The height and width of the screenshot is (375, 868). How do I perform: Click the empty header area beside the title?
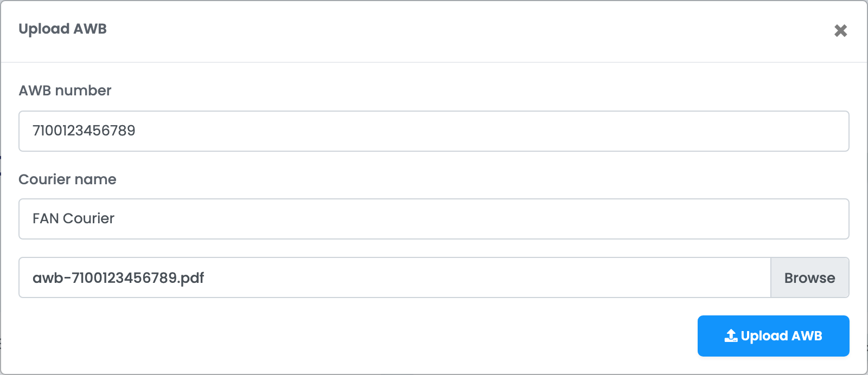[467, 30]
